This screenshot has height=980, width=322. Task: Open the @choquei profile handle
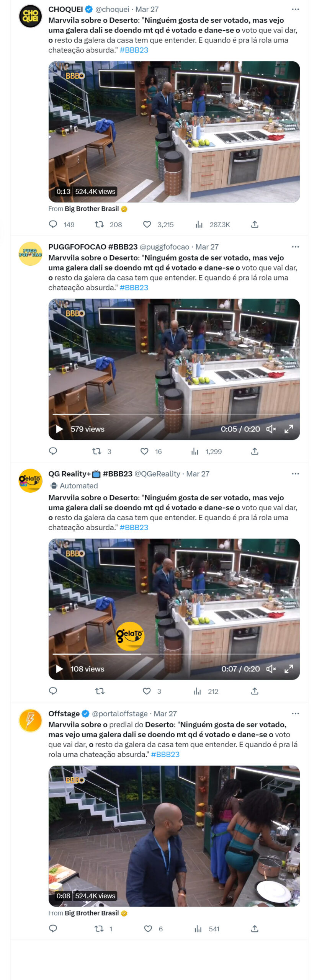tap(112, 9)
